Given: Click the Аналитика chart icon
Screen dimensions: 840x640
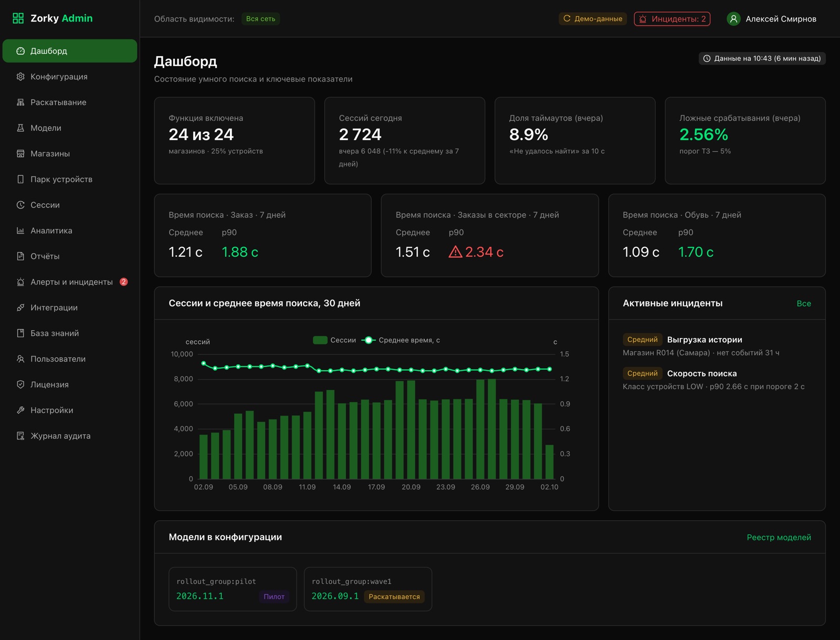Looking at the screenshot, I should [x=20, y=230].
